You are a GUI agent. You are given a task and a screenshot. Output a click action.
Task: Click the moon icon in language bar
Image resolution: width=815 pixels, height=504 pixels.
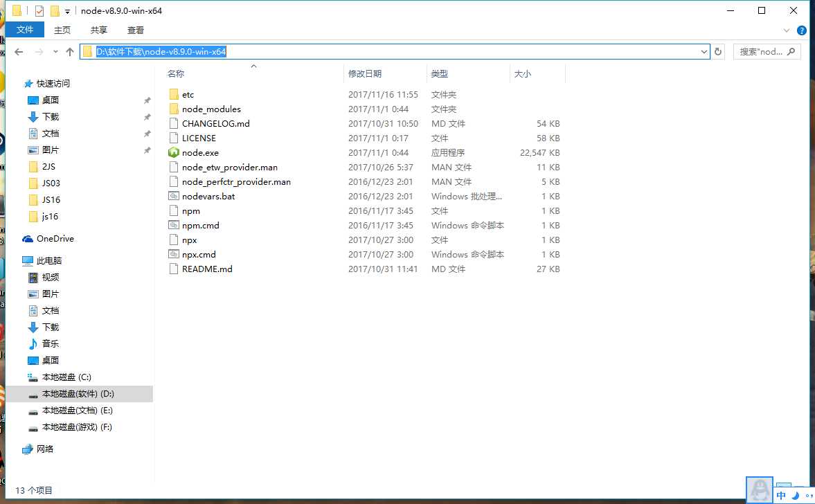click(795, 495)
